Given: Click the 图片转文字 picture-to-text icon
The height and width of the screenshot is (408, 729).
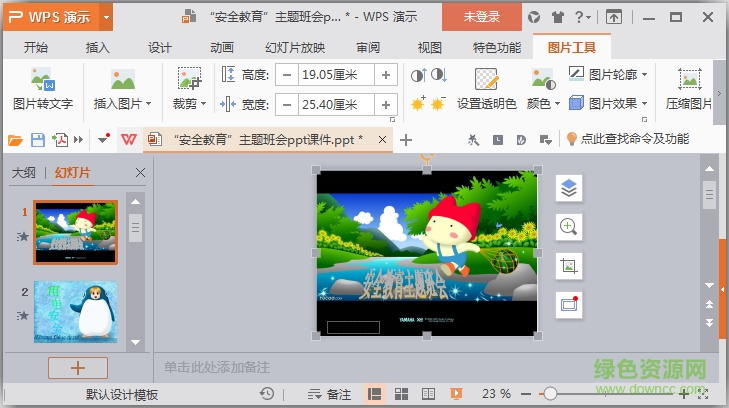Looking at the screenshot, I should click(43, 79).
